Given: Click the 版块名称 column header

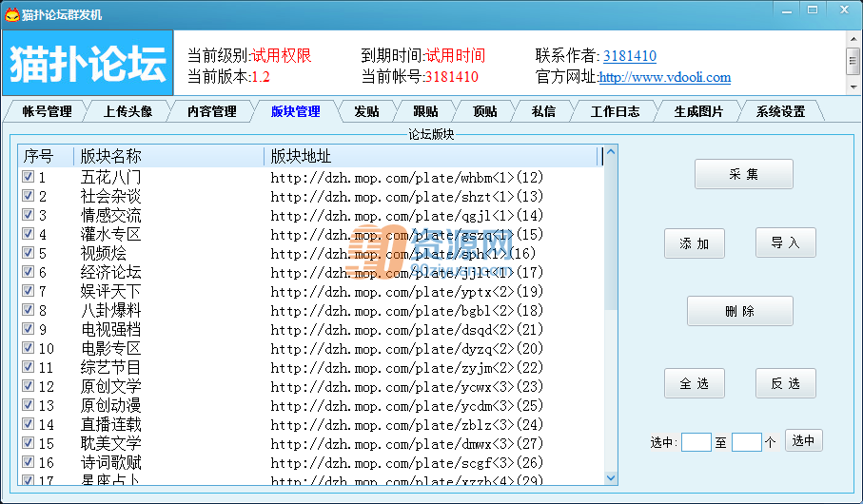Looking at the screenshot, I should 169,156.
